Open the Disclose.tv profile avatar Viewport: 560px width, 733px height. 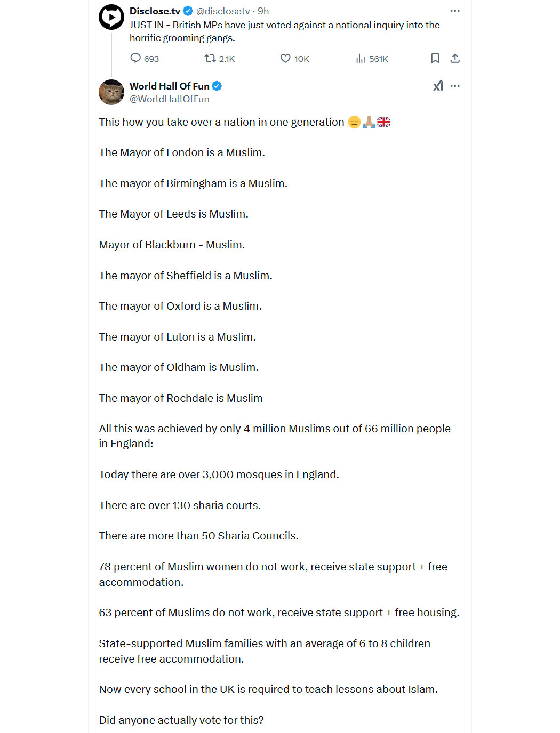(x=111, y=17)
